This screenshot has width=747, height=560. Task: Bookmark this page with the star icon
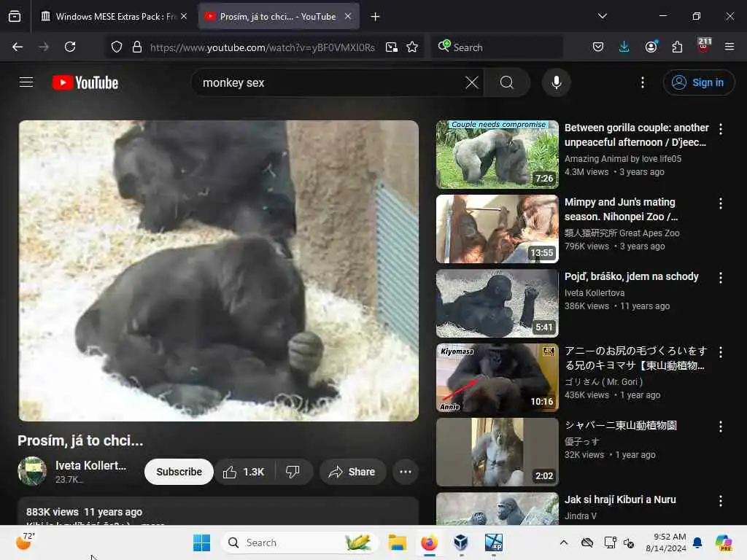[x=413, y=47]
